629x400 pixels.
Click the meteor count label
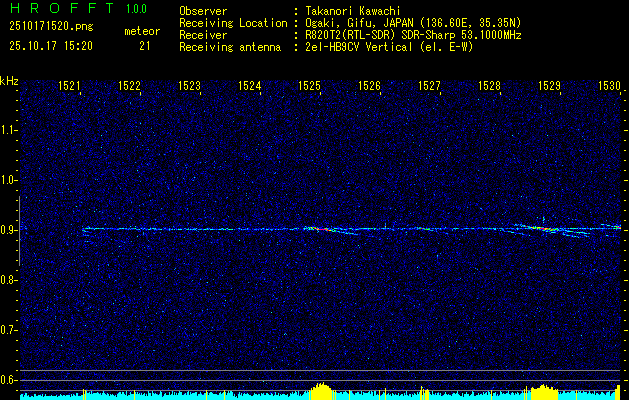tap(142, 31)
